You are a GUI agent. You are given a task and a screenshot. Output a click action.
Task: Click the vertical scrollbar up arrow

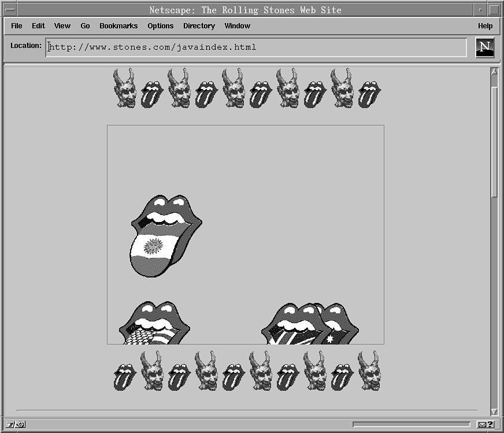(494, 71)
